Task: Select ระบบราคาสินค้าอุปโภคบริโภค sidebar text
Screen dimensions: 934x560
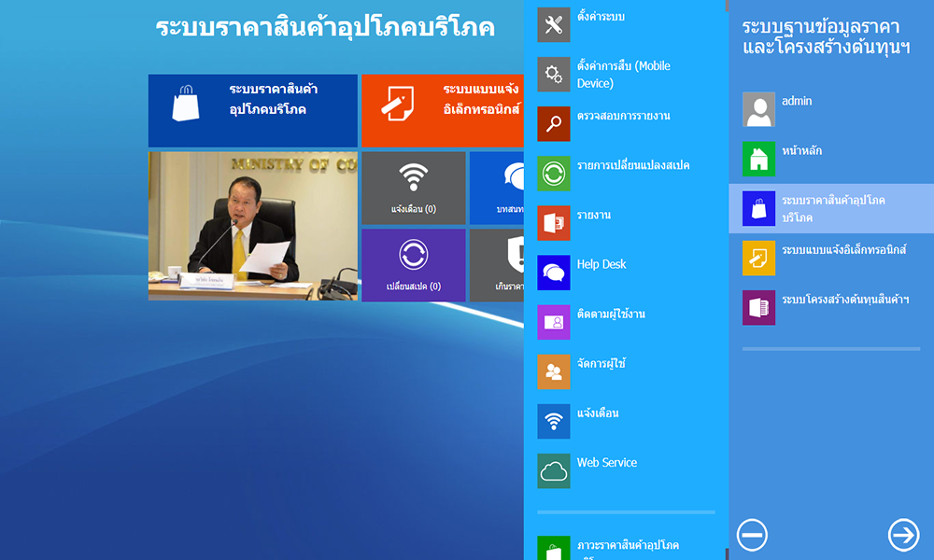Action: (833, 208)
